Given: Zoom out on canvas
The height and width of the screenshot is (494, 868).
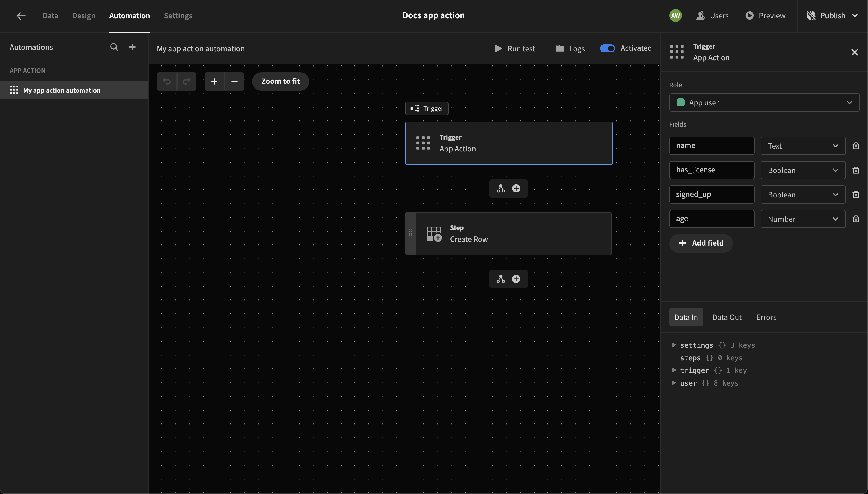Looking at the screenshot, I should [234, 81].
